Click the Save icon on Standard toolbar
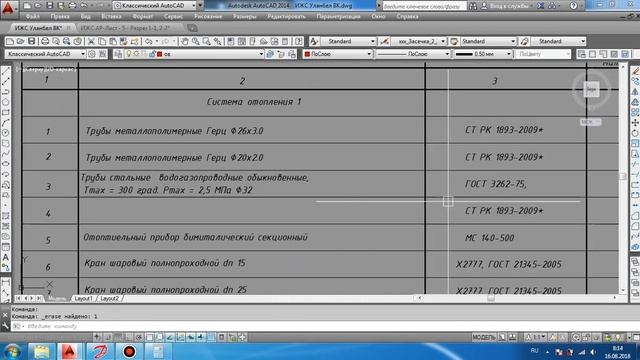This screenshot has width=640, height=360. point(31,41)
